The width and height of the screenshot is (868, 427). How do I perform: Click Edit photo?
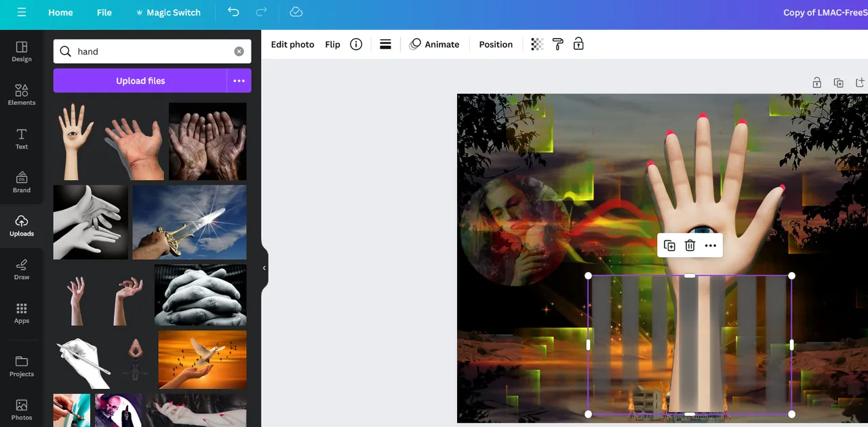(x=292, y=44)
